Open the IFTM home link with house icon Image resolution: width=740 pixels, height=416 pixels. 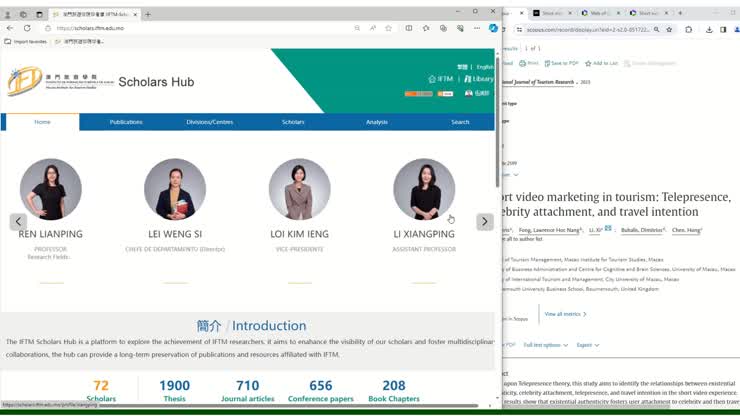click(441, 79)
